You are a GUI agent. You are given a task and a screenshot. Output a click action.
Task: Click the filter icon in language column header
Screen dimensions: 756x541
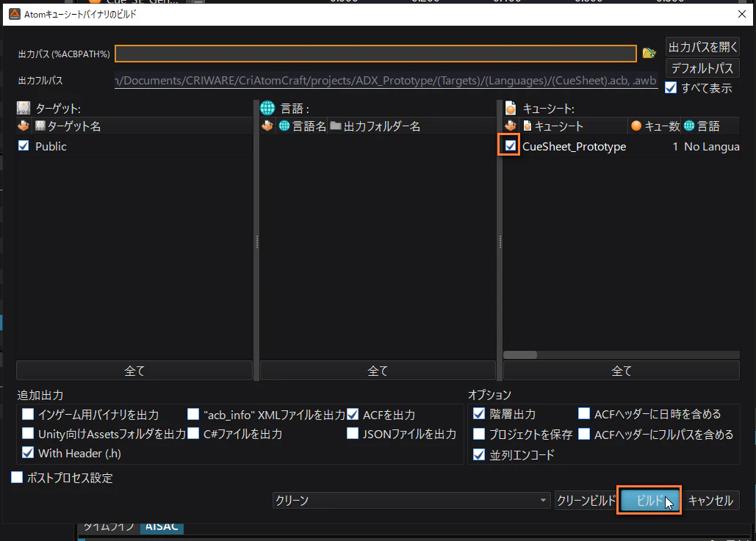click(267, 126)
